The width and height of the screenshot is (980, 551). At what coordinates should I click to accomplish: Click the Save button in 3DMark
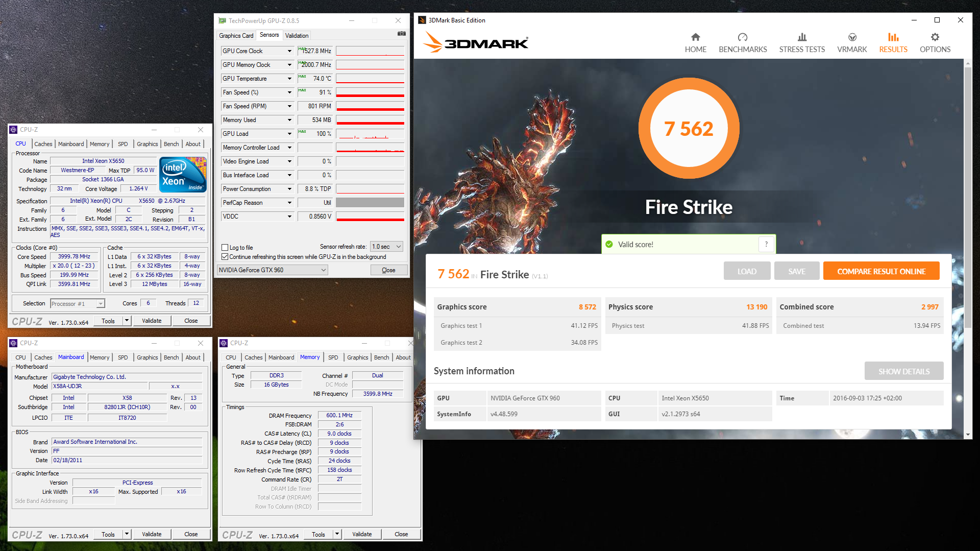(x=797, y=271)
